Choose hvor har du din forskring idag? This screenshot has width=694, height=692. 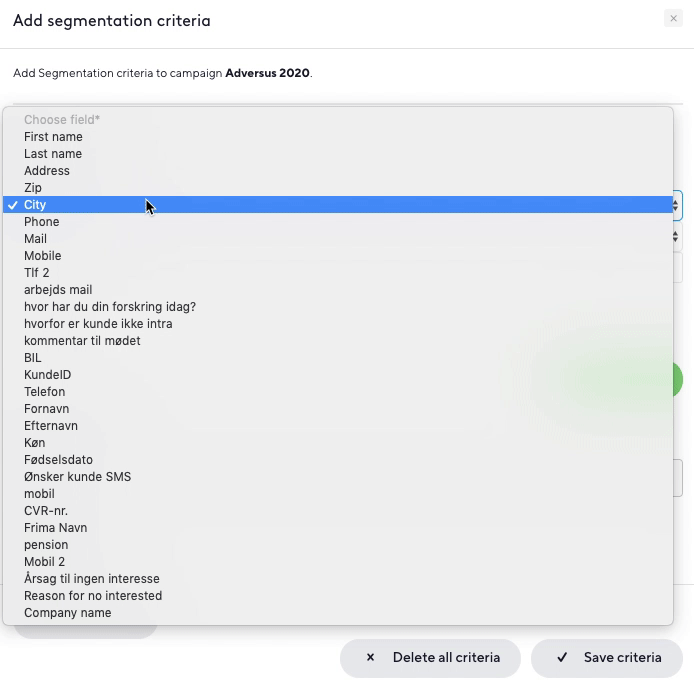tap(338, 307)
